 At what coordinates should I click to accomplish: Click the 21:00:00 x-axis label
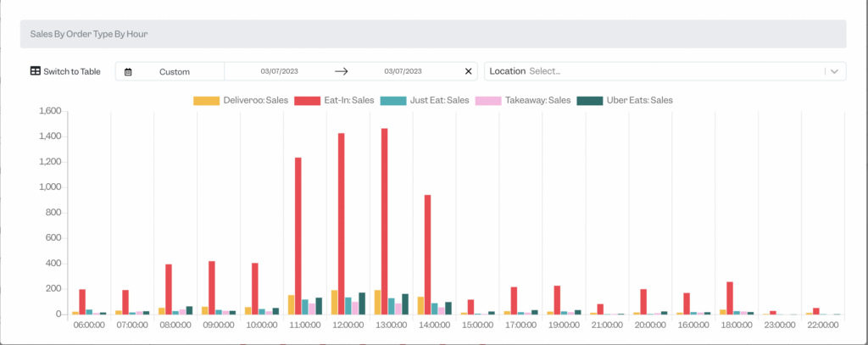(607, 325)
